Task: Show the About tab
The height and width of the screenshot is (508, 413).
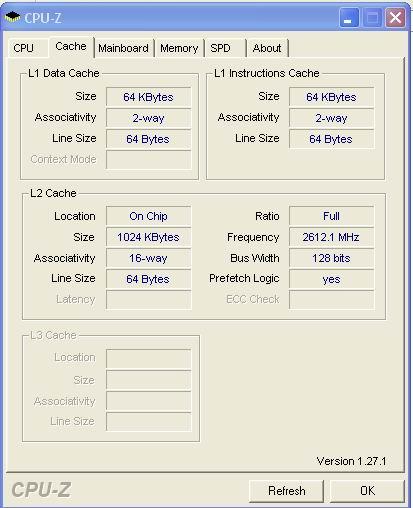Action: pos(267,48)
